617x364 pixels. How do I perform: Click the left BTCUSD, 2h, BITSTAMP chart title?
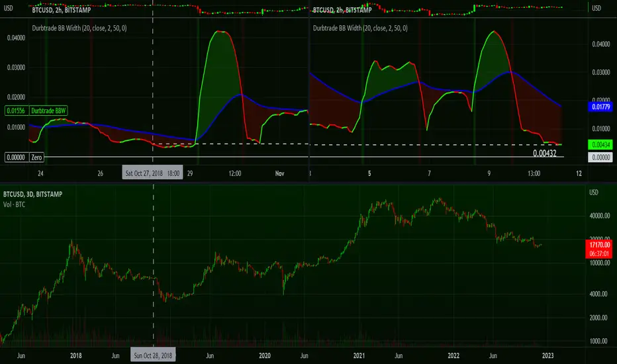coord(62,10)
